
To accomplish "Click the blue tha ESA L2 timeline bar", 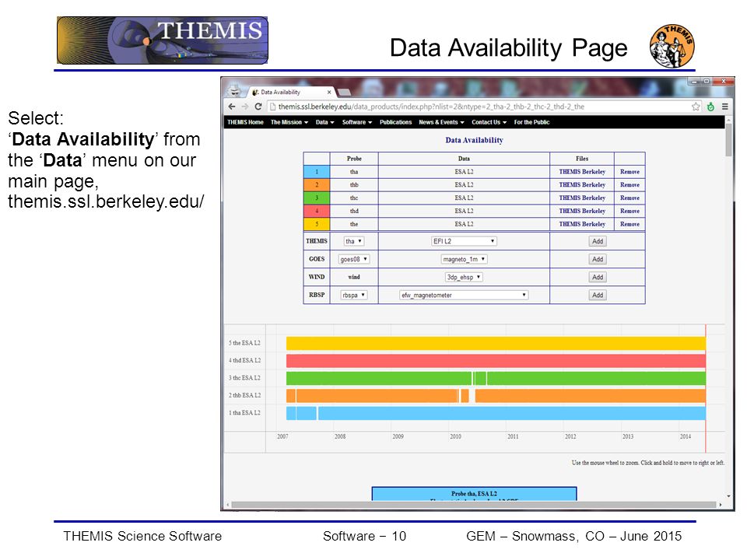I will pyautogui.click(x=496, y=413).
